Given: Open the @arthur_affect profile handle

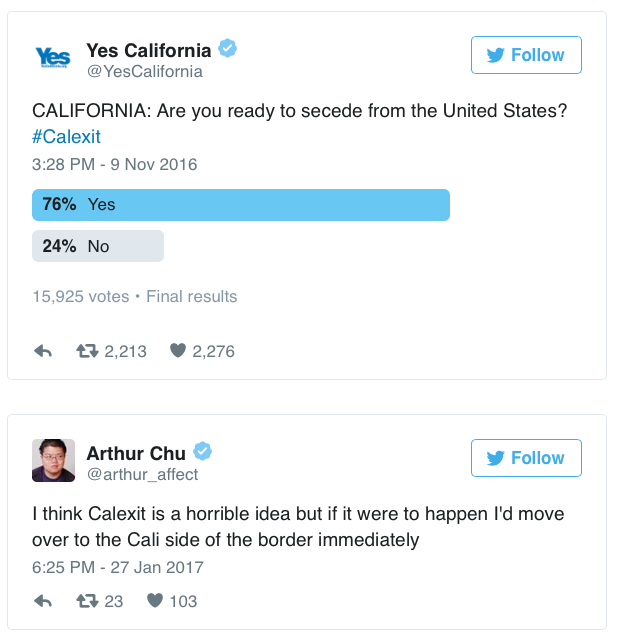Looking at the screenshot, I should [143, 474].
